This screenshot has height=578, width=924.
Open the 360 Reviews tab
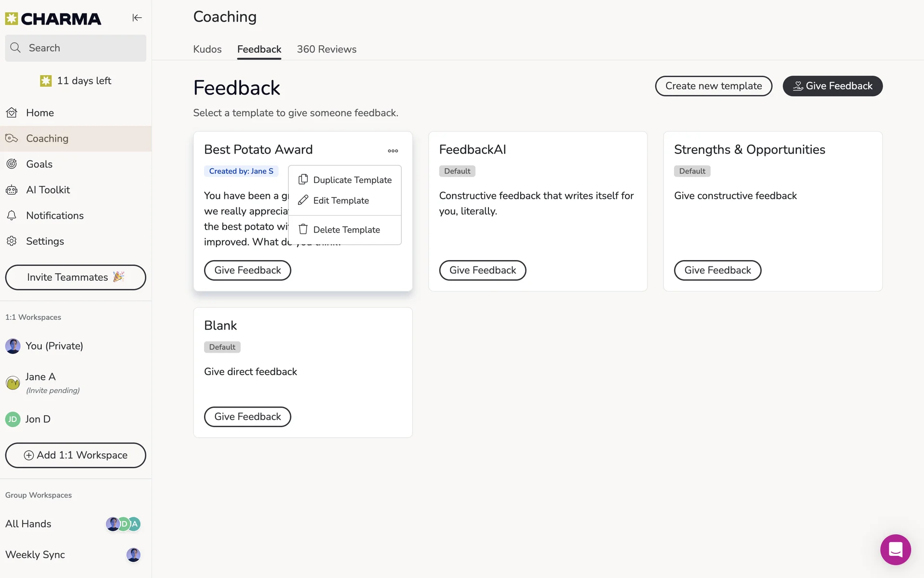click(x=326, y=49)
